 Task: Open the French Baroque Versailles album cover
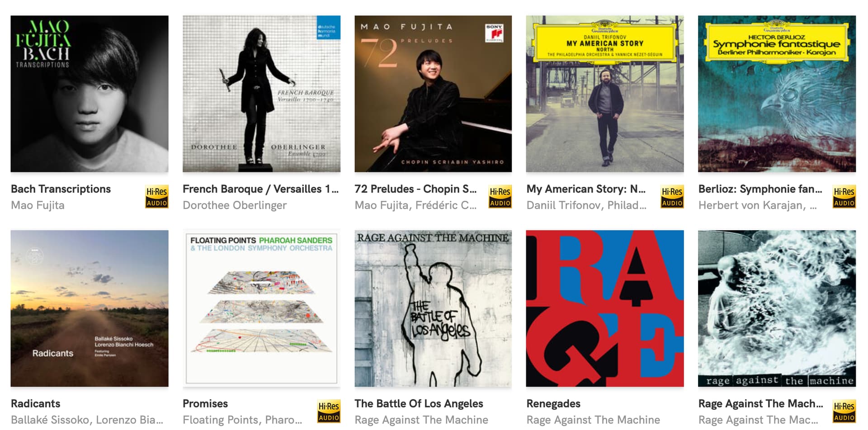[x=261, y=94]
